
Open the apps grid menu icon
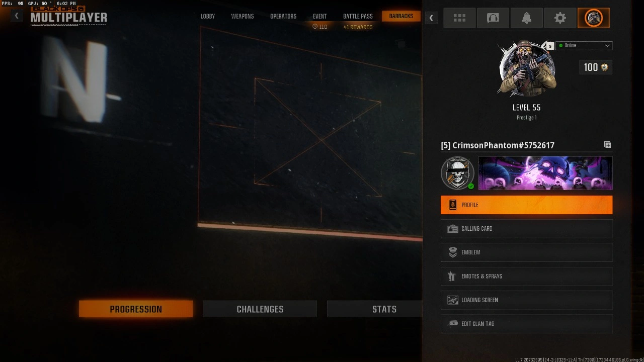(459, 18)
